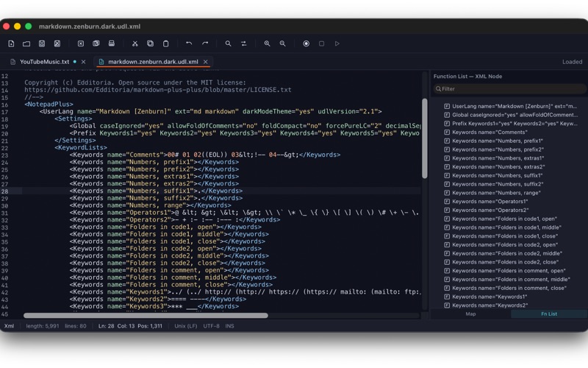Click the magnifier icon in Filter box
The image size is (588, 368).
click(438, 89)
